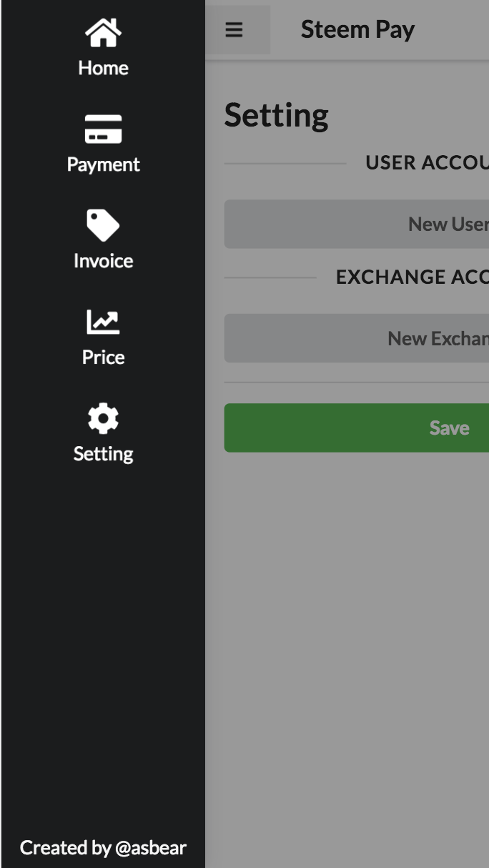The height and width of the screenshot is (868, 489).
Task: Click the Invoice tag icon
Action: (x=103, y=225)
